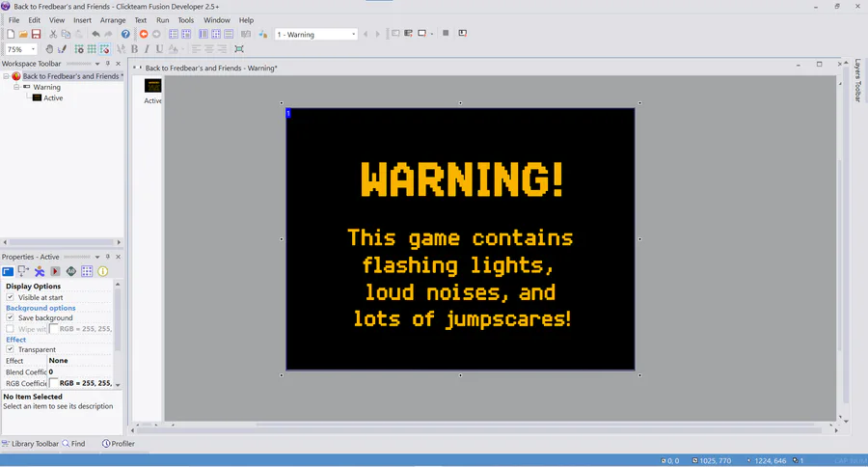Open the Size/Position properties tab icon
This screenshot has height=467, width=868.
23,271
